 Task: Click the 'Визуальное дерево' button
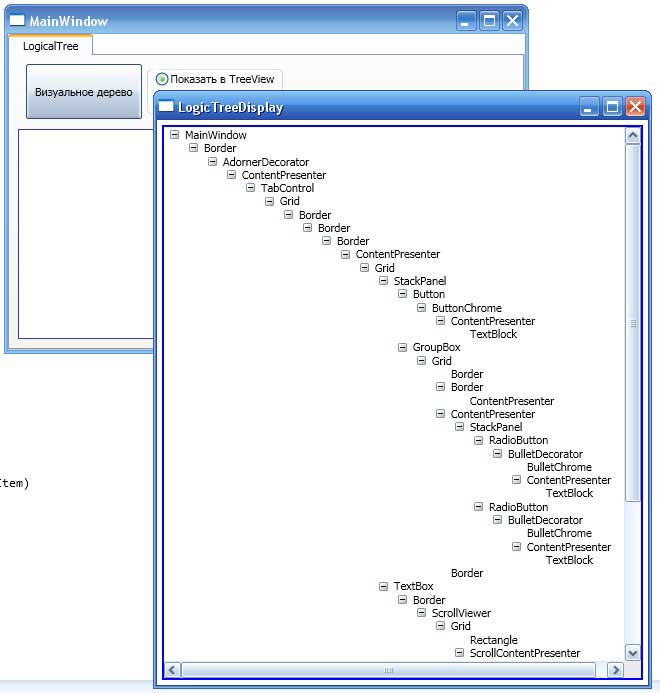coord(84,91)
